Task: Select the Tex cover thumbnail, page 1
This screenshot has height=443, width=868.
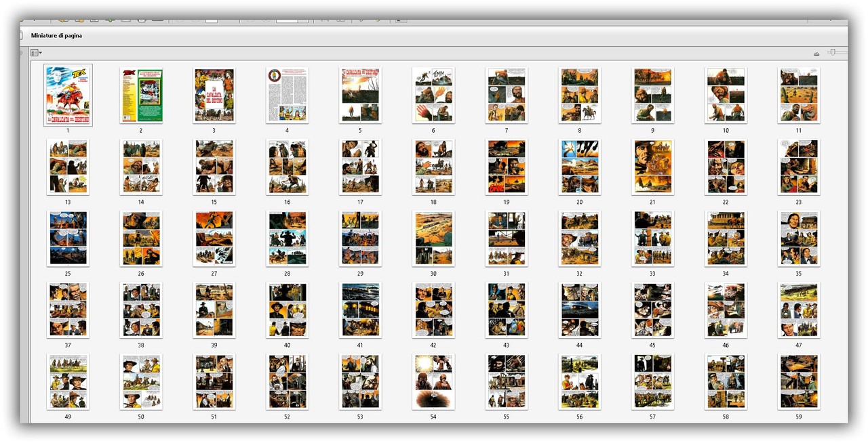Action: click(x=68, y=95)
